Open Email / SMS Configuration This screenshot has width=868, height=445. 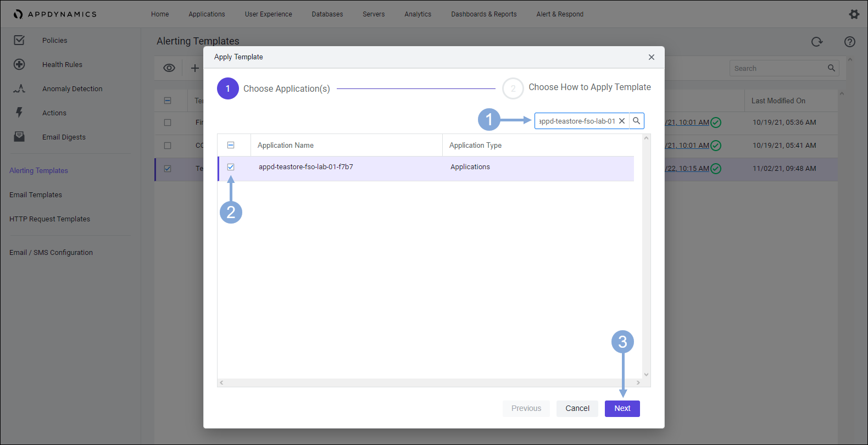click(51, 253)
